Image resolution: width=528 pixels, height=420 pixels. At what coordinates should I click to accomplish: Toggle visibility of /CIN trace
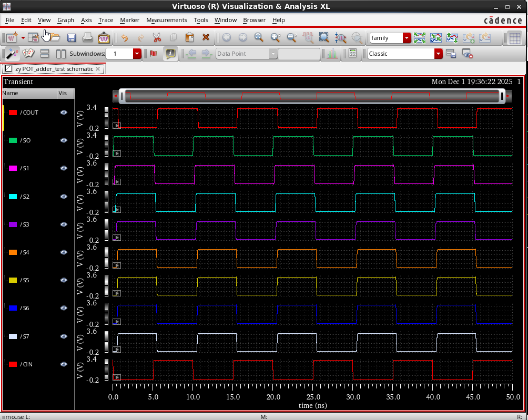64,364
